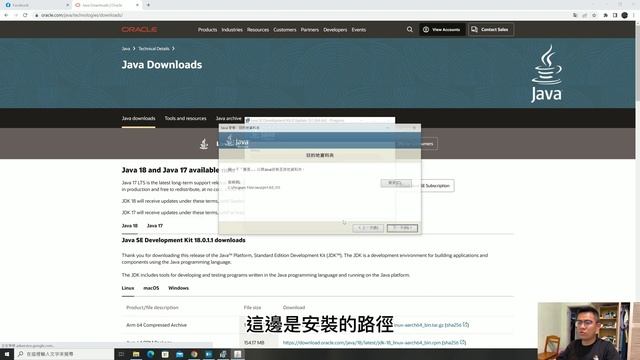The height and width of the screenshot is (360, 640).
Task: Open the Resources menu
Action: (x=258, y=30)
